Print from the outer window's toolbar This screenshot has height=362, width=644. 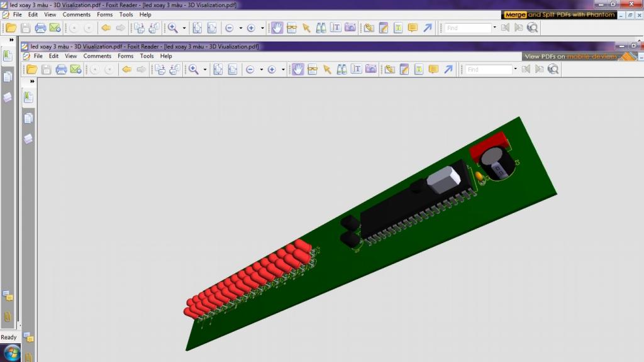coord(40,28)
